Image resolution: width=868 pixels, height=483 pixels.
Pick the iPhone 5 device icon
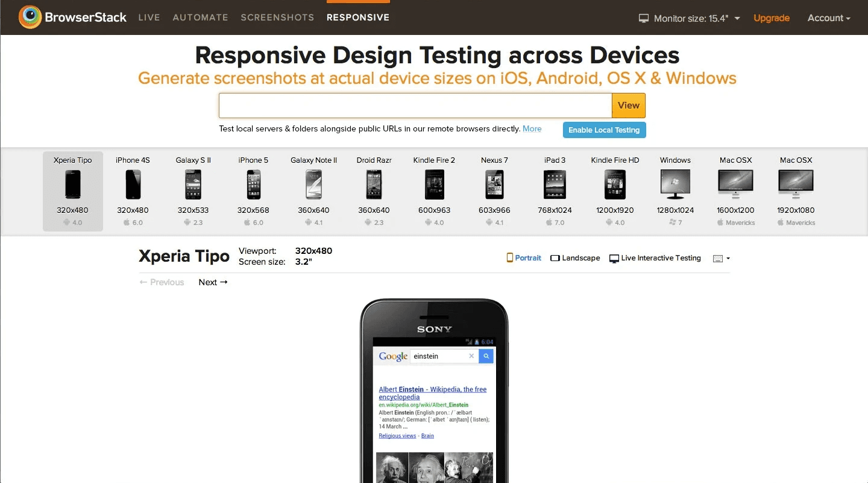(254, 185)
